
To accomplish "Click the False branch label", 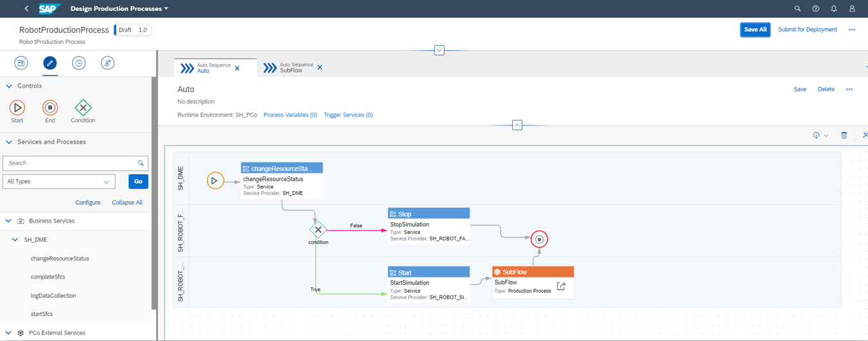I will click(x=356, y=226).
